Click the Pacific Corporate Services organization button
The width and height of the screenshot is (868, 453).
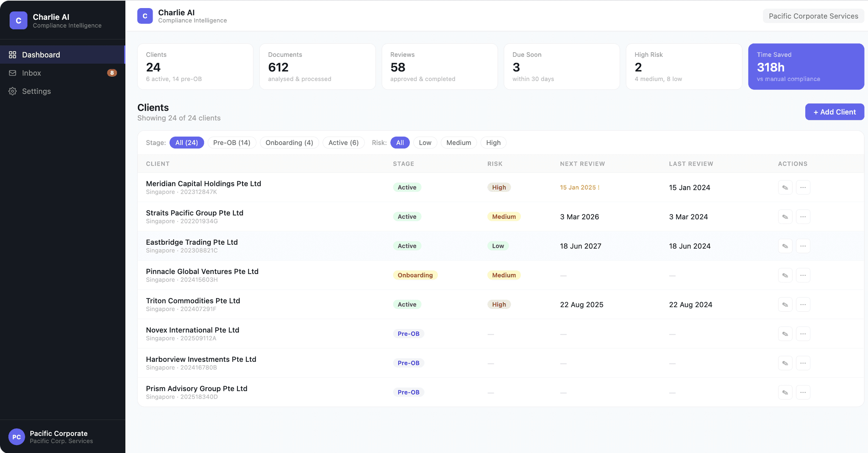click(x=813, y=16)
